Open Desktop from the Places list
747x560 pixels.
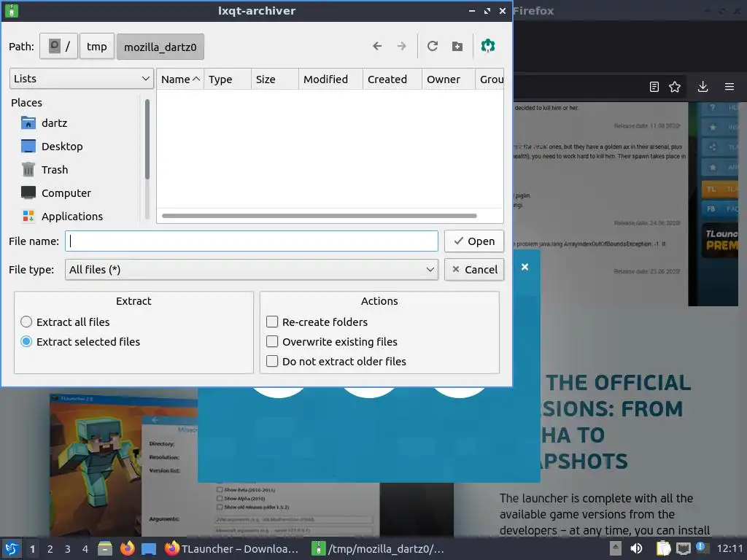52,146
